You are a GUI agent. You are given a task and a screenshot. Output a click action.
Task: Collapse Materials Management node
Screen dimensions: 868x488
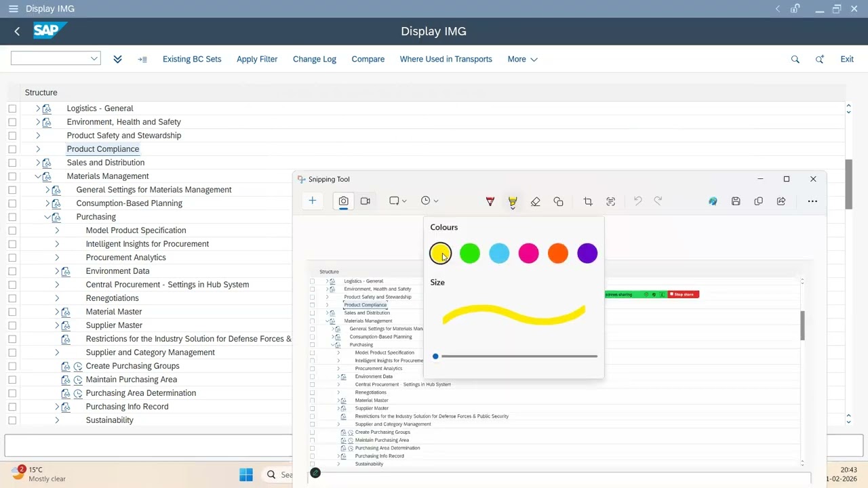(38, 176)
